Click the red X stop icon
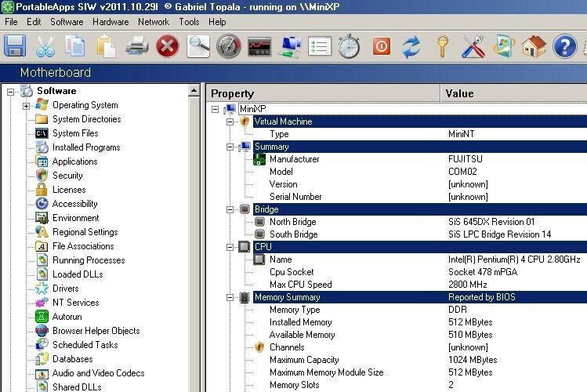 pyautogui.click(x=167, y=46)
